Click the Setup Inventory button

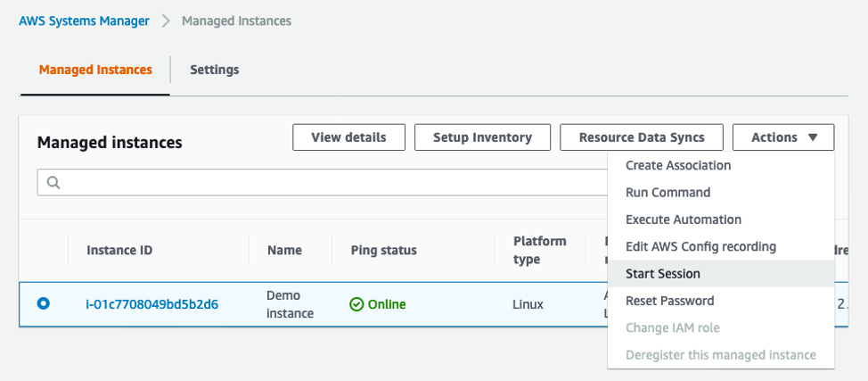click(x=482, y=137)
